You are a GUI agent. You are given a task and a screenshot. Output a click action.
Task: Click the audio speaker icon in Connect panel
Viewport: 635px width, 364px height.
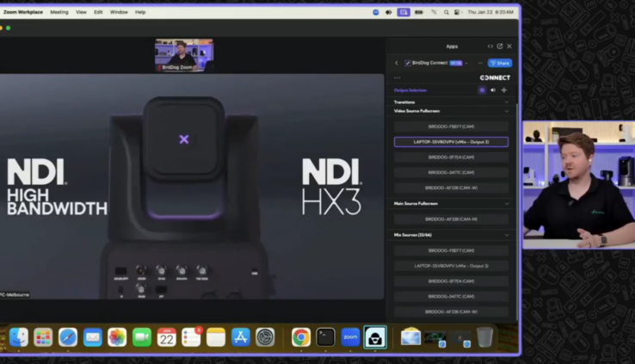[x=493, y=89]
